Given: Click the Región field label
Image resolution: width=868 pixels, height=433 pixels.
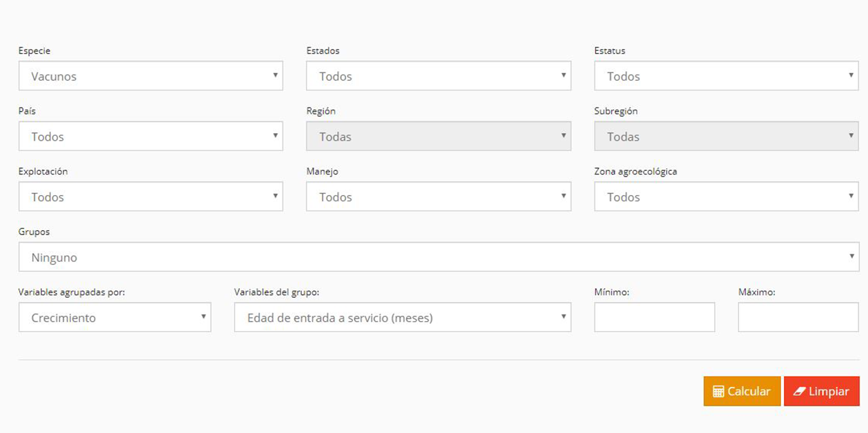Looking at the screenshot, I should click(x=321, y=111).
